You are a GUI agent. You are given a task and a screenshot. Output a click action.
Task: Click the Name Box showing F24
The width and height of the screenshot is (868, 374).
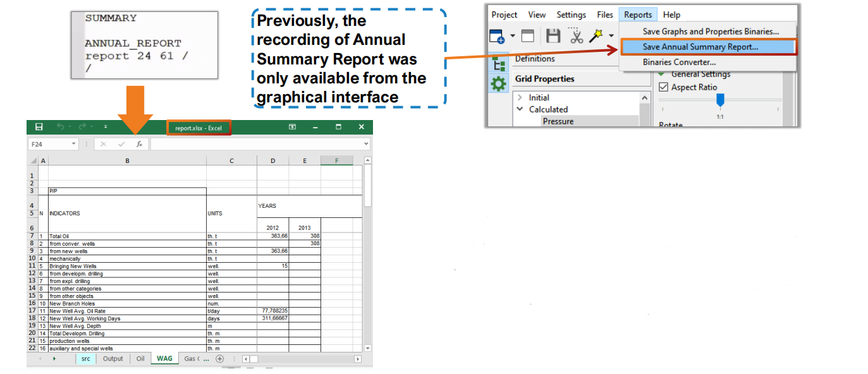pos(49,144)
